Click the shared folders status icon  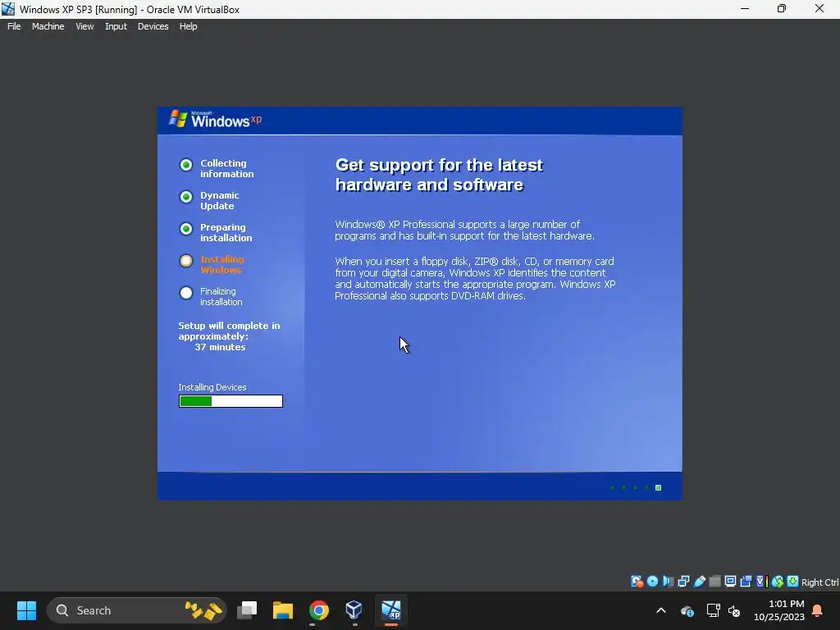point(714,582)
